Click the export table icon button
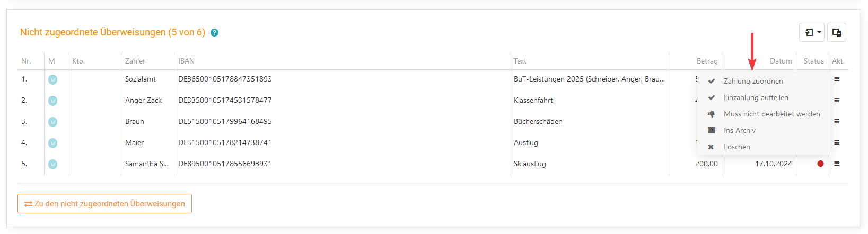The width and height of the screenshot is (868, 234). 837,32
